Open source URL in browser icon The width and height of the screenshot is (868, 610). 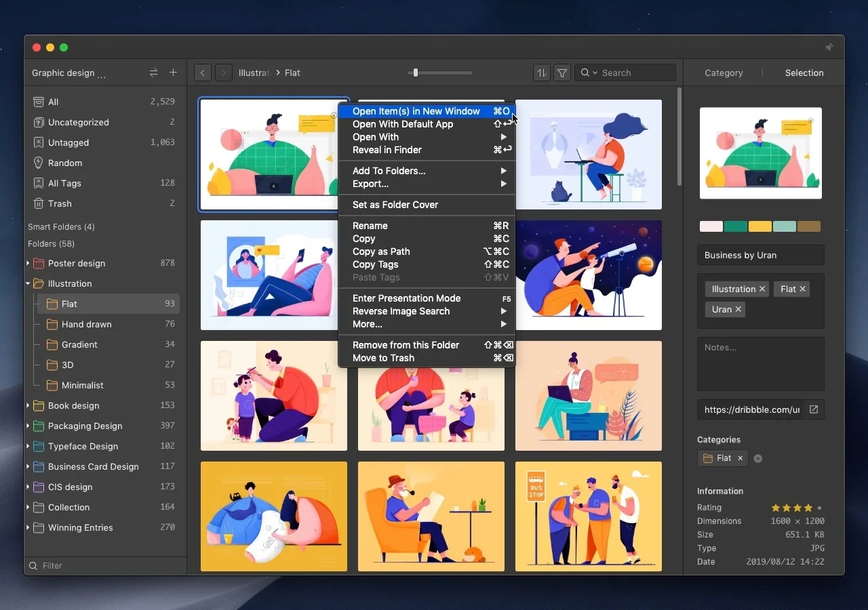tap(814, 409)
